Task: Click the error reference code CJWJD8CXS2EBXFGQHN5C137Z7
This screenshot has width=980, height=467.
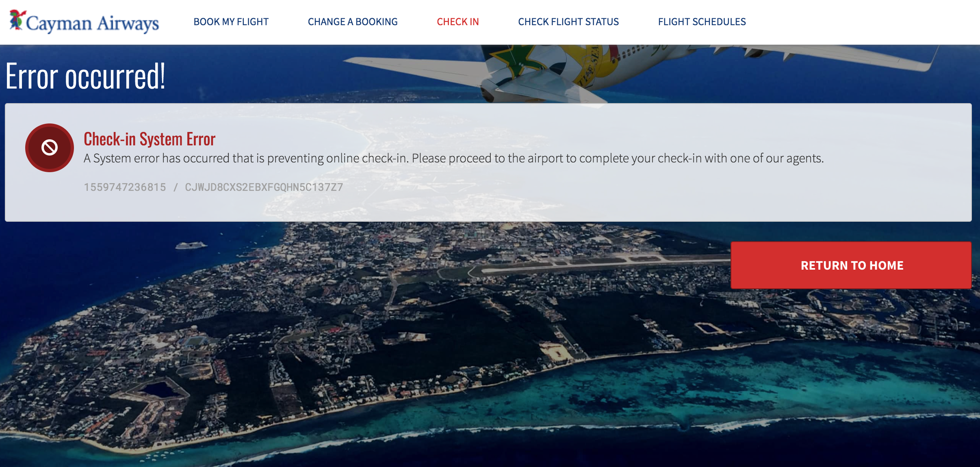Action: click(x=264, y=187)
